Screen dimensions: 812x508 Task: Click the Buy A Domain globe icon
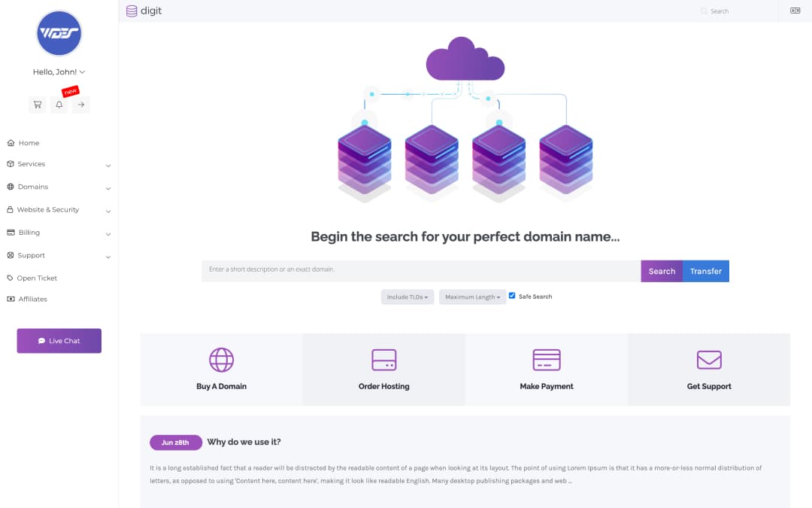coord(222,360)
